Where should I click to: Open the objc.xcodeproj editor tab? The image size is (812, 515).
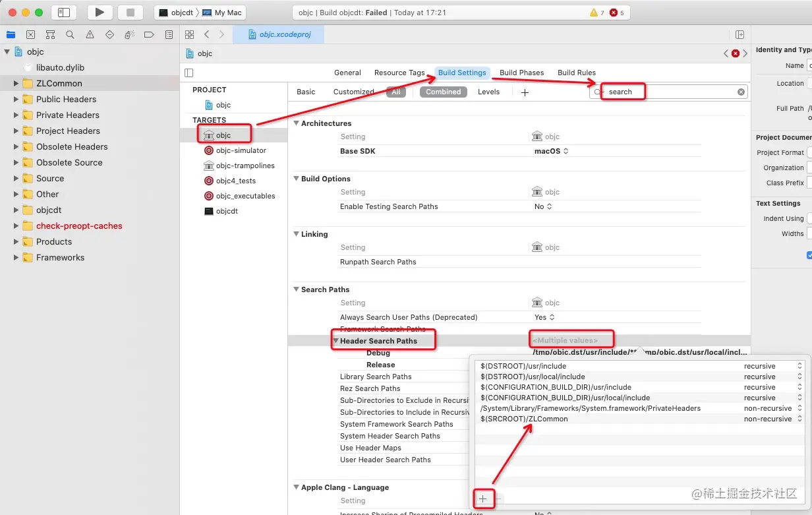point(277,34)
